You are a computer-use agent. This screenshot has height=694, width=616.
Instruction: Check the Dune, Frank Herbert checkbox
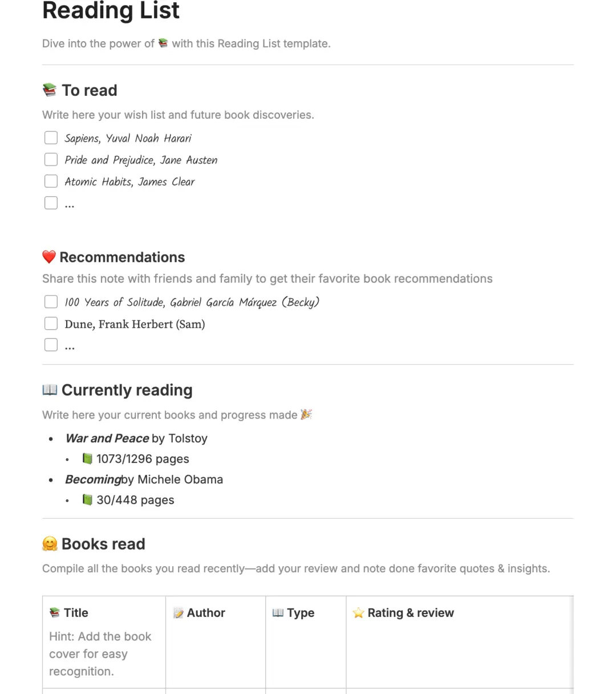(51, 323)
